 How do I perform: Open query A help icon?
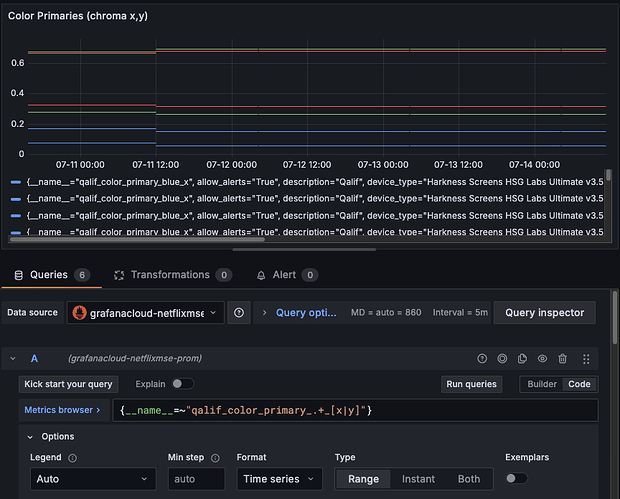pyautogui.click(x=482, y=359)
